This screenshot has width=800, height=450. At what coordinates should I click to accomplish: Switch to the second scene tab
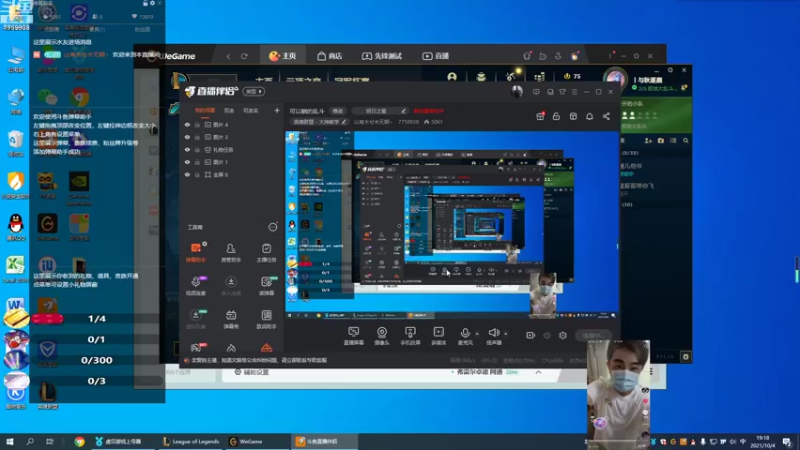pos(229,110)
